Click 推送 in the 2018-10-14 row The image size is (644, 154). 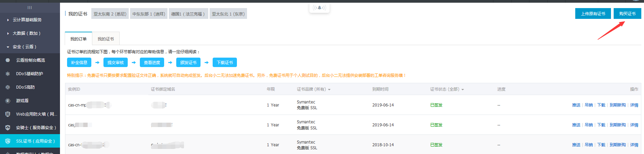(x=576, y=145)
